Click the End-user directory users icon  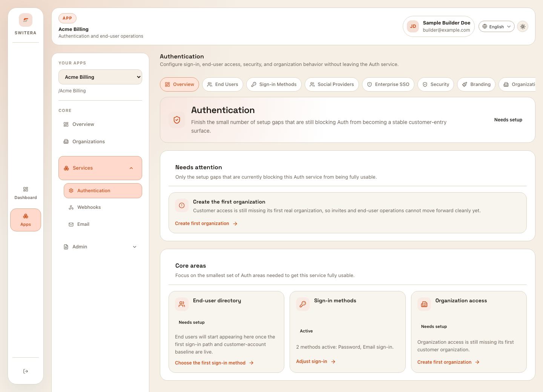[182, 304]
